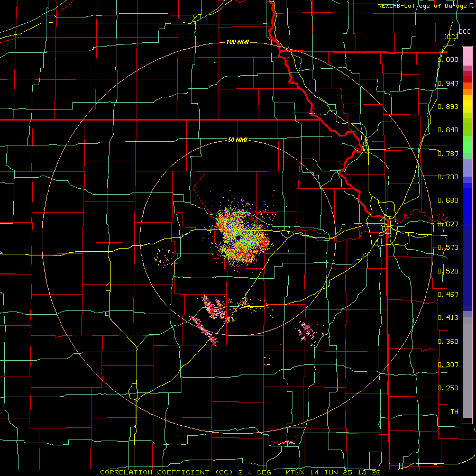
Task: Click the [CC] label above the legend
Action: [452, 36]
